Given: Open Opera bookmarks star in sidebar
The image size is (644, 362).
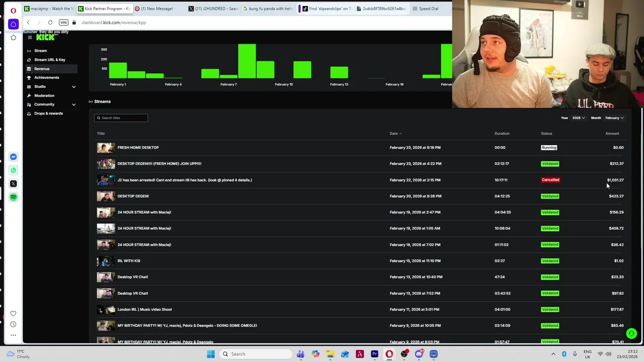Looking at the screenshot, I should 13,38.
